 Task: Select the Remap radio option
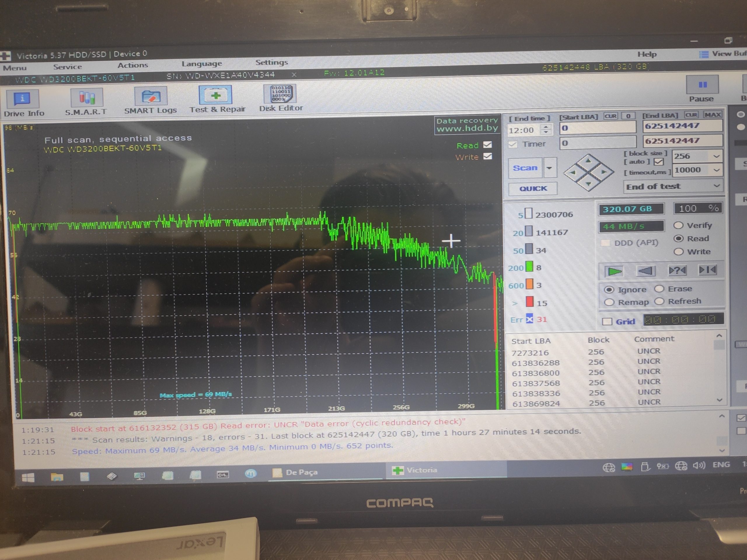[609, 302]
